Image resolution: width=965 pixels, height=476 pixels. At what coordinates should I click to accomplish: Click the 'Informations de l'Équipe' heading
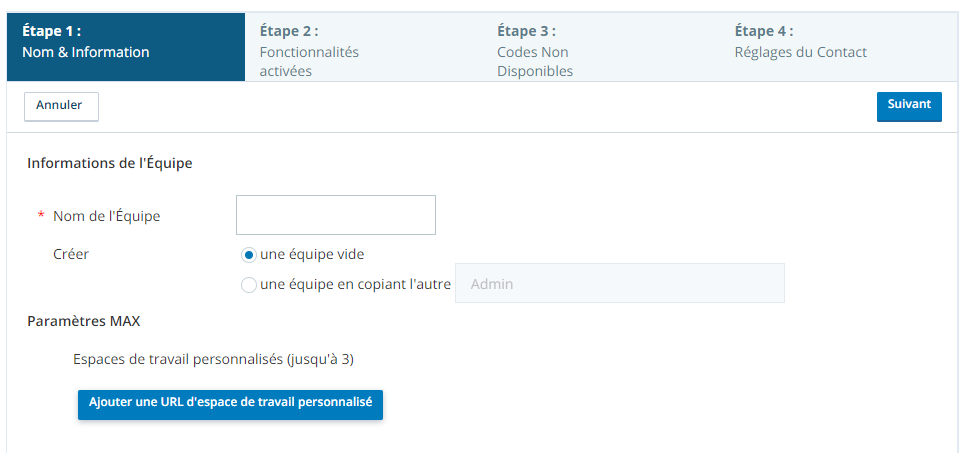[x=110, y=164]
